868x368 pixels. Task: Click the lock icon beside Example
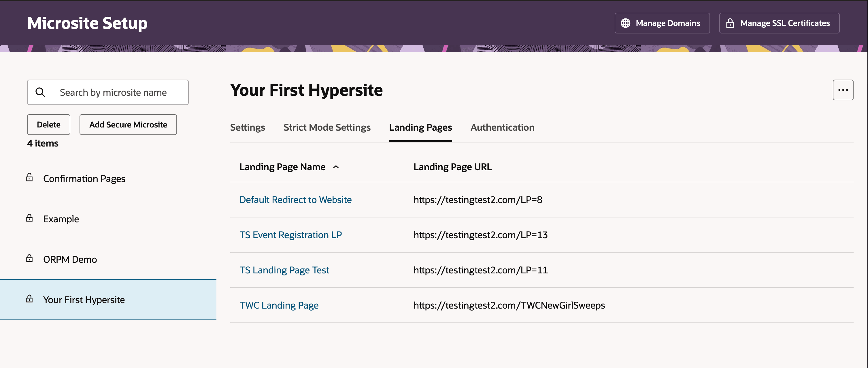pyautogui.click(x=30, y=218)
